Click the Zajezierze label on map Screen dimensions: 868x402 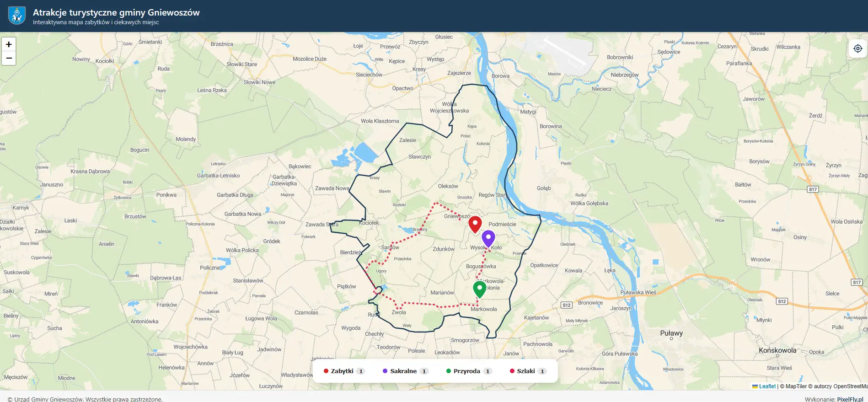459,73
